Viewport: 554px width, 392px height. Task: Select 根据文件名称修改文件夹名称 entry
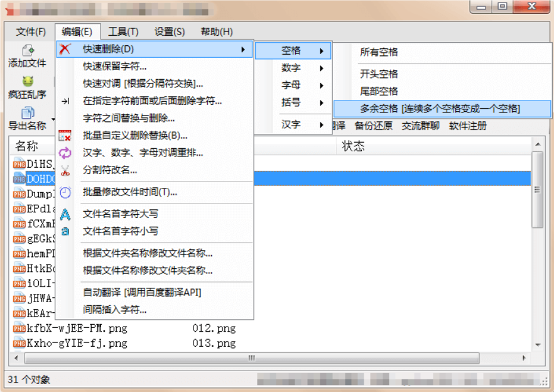tap(148, 271)
